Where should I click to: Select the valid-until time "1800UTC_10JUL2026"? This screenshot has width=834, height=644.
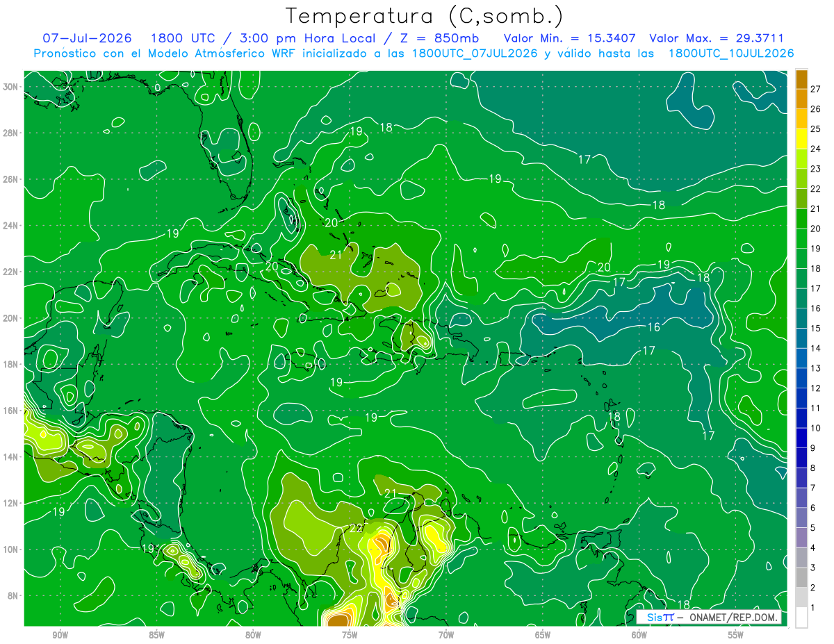coord(731,53)
